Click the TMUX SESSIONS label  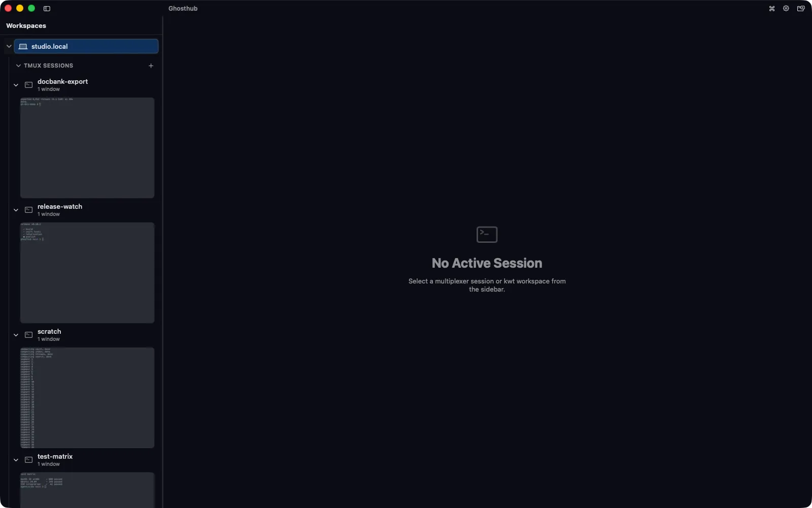[48, 66]
